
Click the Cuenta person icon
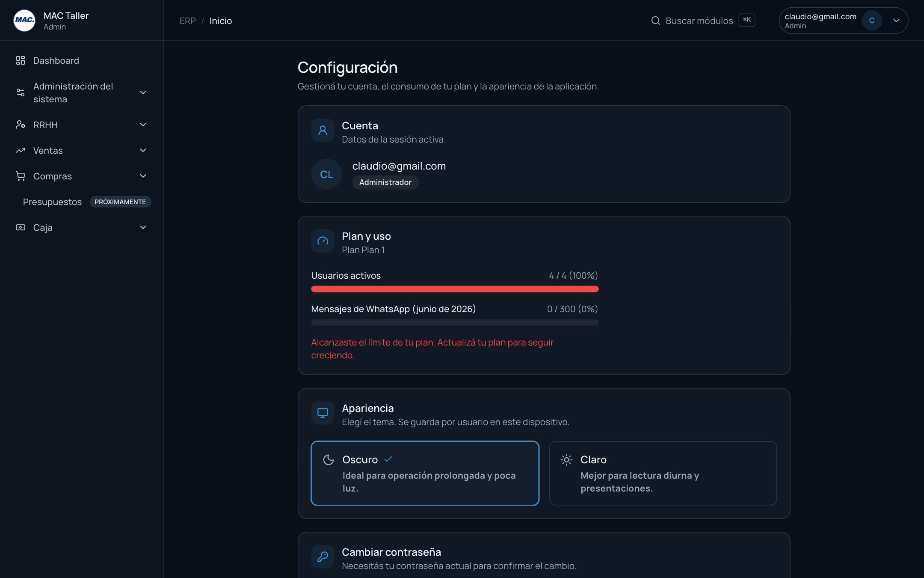coord(323,130)
